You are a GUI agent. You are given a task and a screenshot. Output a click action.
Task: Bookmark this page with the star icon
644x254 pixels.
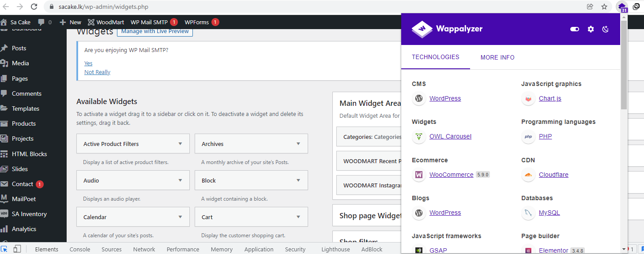coord(604,7)
